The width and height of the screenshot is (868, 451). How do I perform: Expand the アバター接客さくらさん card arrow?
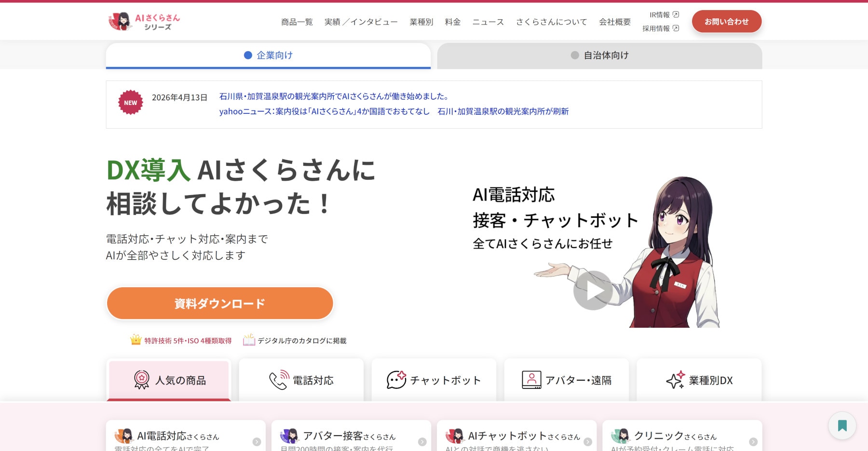pos(422,442)
